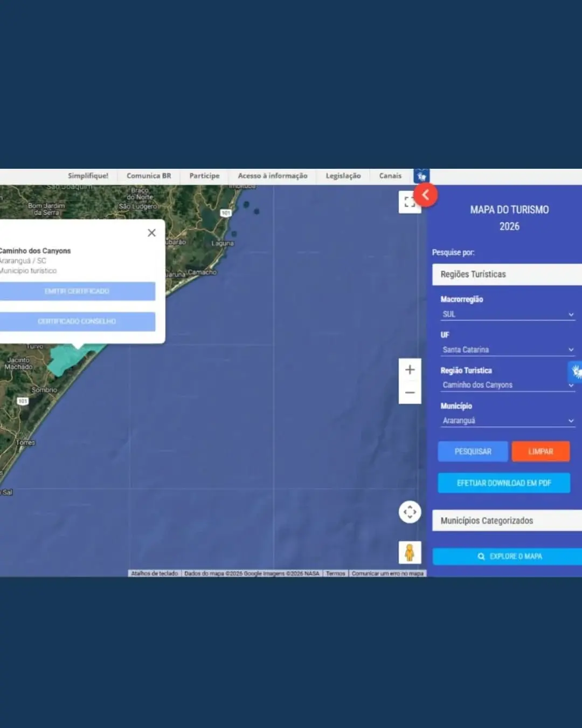Click EFETUAR DOWNLOAD EM PDF button

[504, 483]
